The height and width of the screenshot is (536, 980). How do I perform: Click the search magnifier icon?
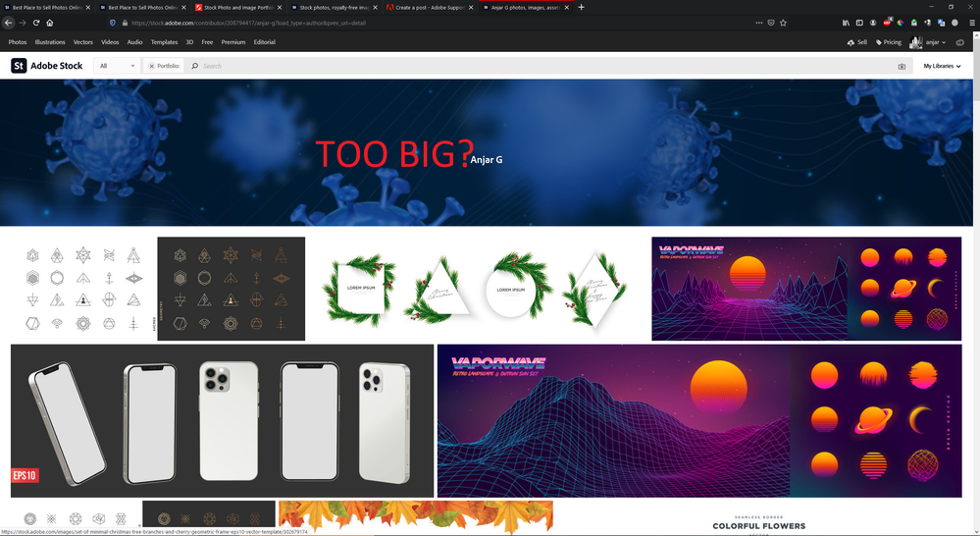click(x=195, y=66)
